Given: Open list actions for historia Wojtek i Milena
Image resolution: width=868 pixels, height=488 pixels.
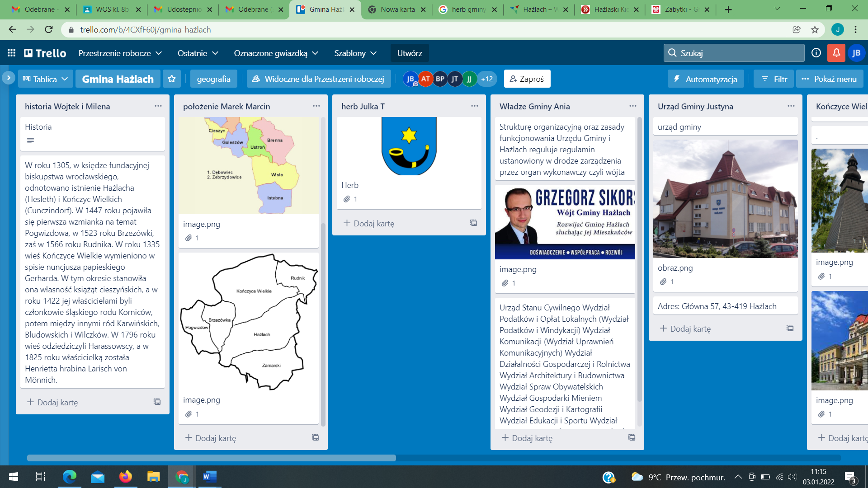Looking at the screenshot, I should (158, 106).
